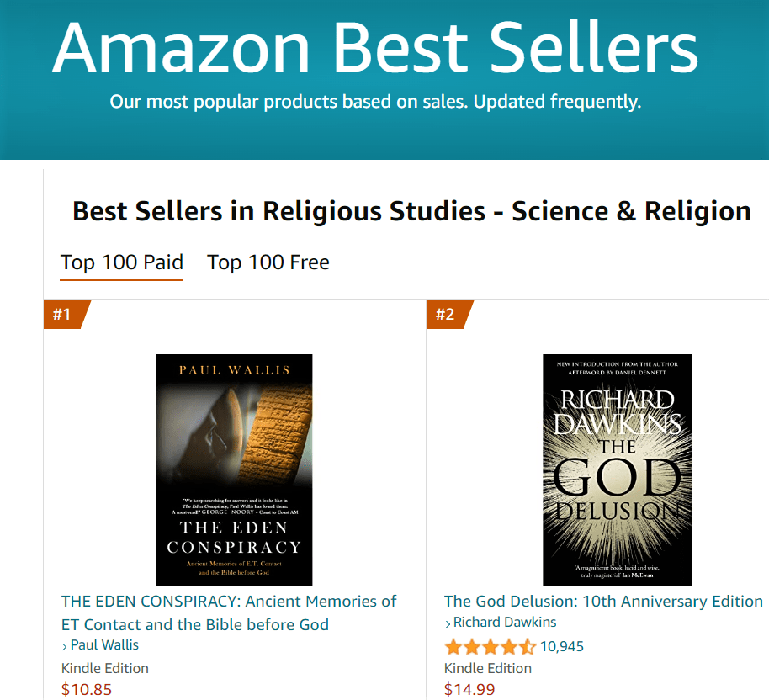Click the chevron before Paul Wallis
The image size is (769, 700).
tap(65, 646)
